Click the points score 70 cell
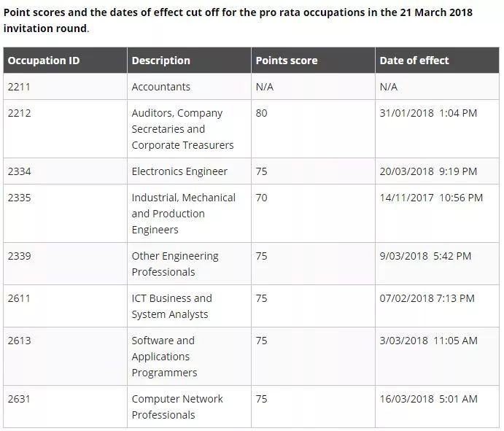 click(x=313, y=214)
